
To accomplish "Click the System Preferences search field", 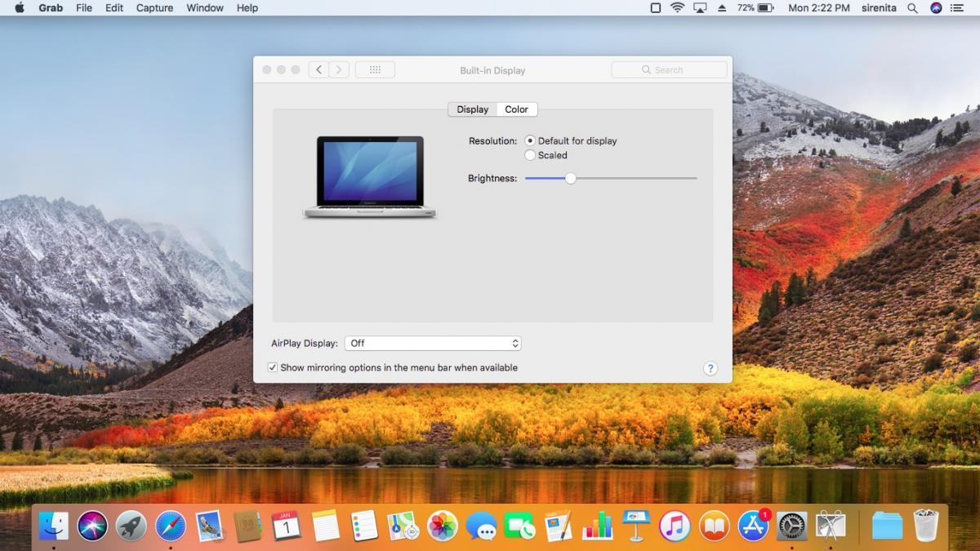I will (x=669, y=70).
